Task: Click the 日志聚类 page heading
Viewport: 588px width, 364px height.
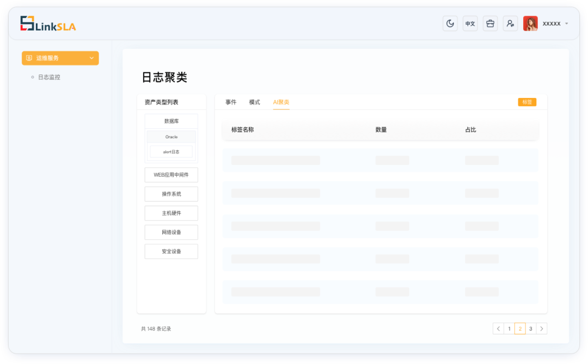Action: click(164, 77)
